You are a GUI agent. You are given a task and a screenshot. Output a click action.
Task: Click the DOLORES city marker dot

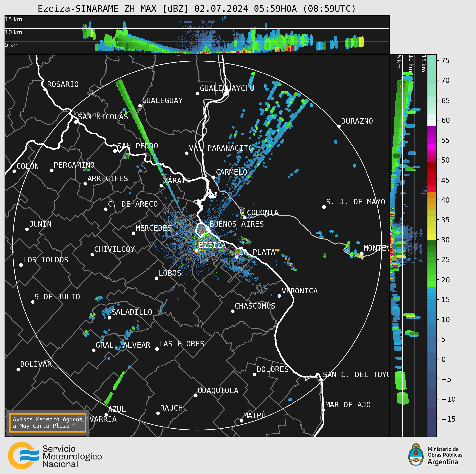click(255, 374)
